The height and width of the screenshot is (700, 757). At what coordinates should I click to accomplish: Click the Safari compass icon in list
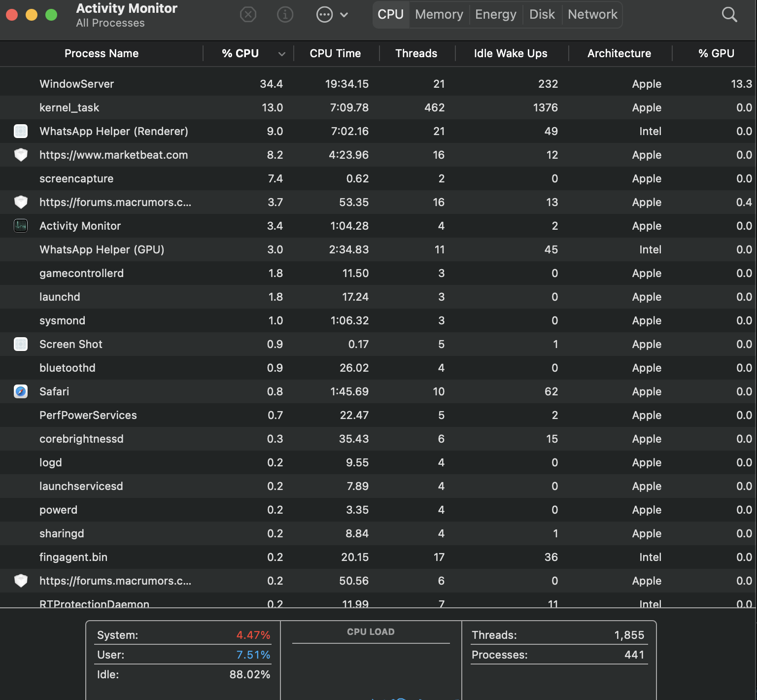pyautogui.click(x=21, y=391)
